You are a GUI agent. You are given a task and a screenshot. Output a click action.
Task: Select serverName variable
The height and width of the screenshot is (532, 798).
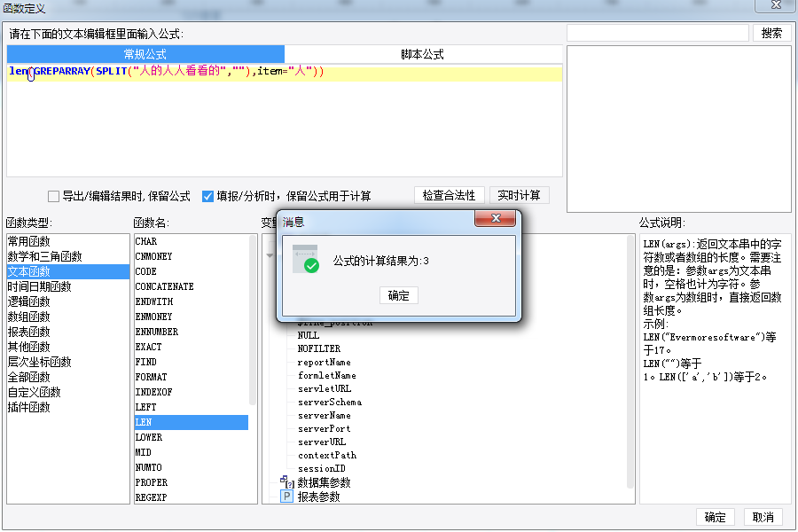(x=325, y=415)
